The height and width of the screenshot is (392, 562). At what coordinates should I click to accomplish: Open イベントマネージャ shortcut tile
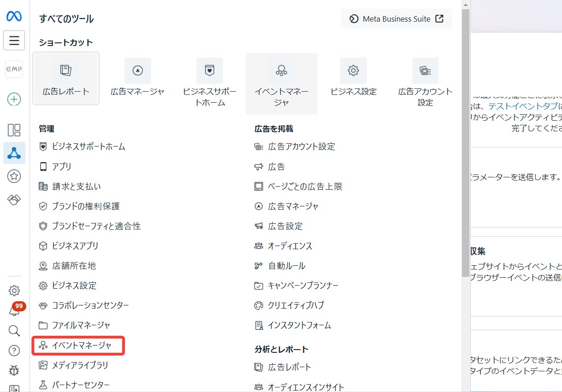281,83
